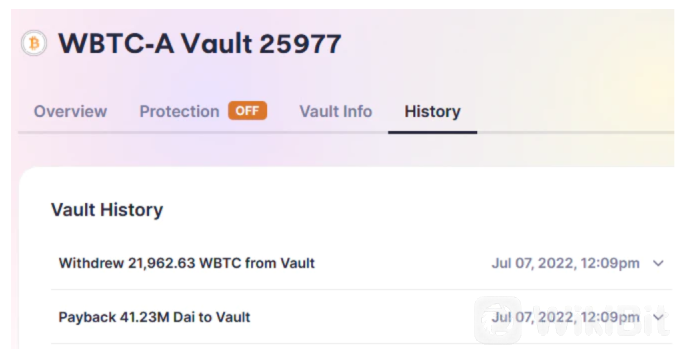Open the Payback 41.23M Dai to Vault entry

coord(361,317)
